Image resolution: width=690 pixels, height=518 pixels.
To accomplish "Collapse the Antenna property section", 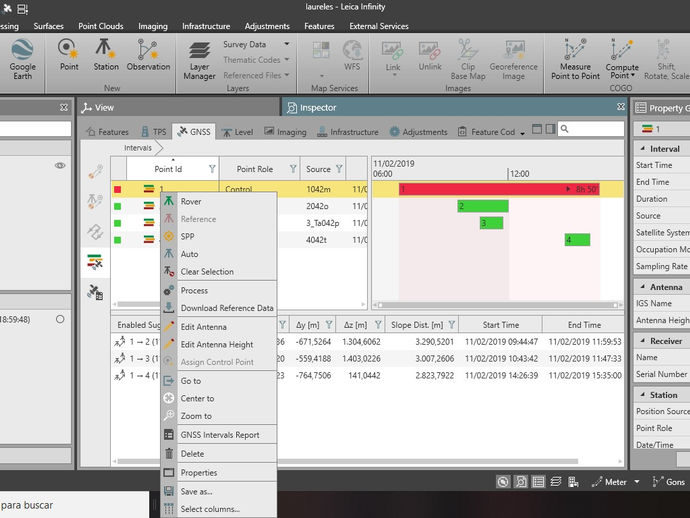I will coord(642,287).
